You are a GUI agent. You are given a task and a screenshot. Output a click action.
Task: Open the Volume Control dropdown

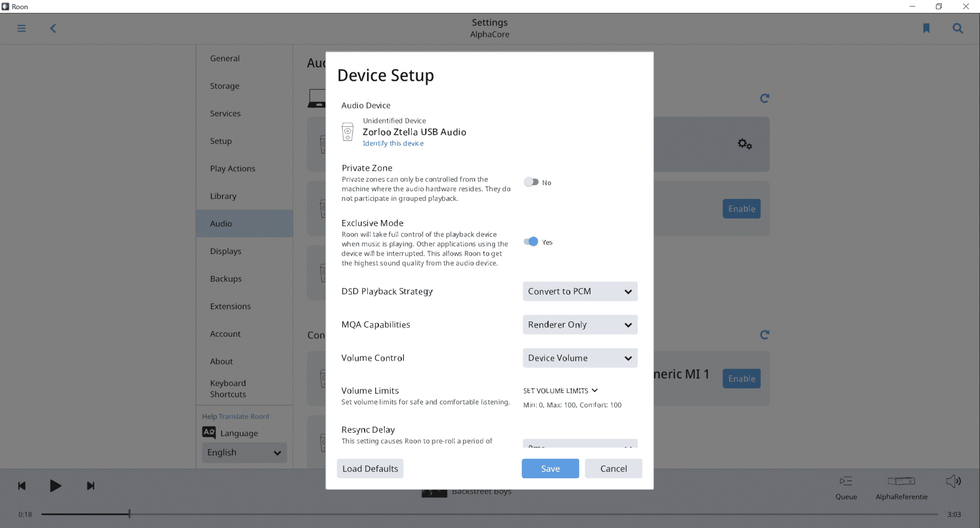[x=580, y=358]
